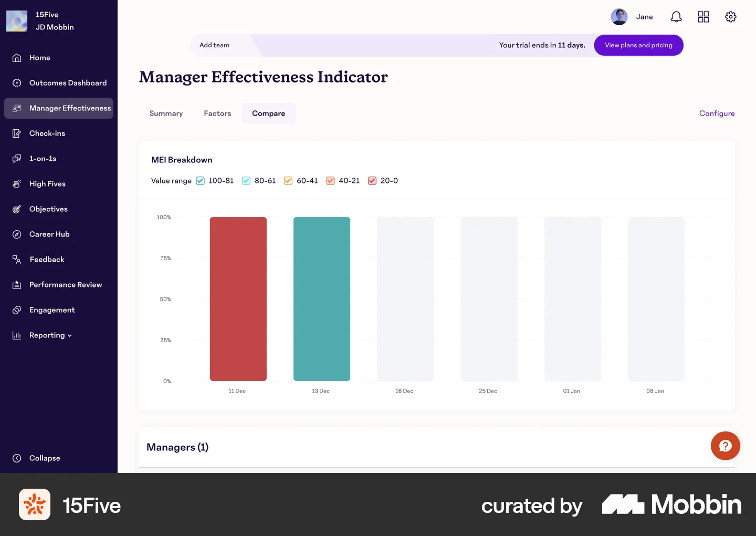The height and width of the screenshot is (536, 756).
Task: Open the Configure link
Action: click(717, 114)
